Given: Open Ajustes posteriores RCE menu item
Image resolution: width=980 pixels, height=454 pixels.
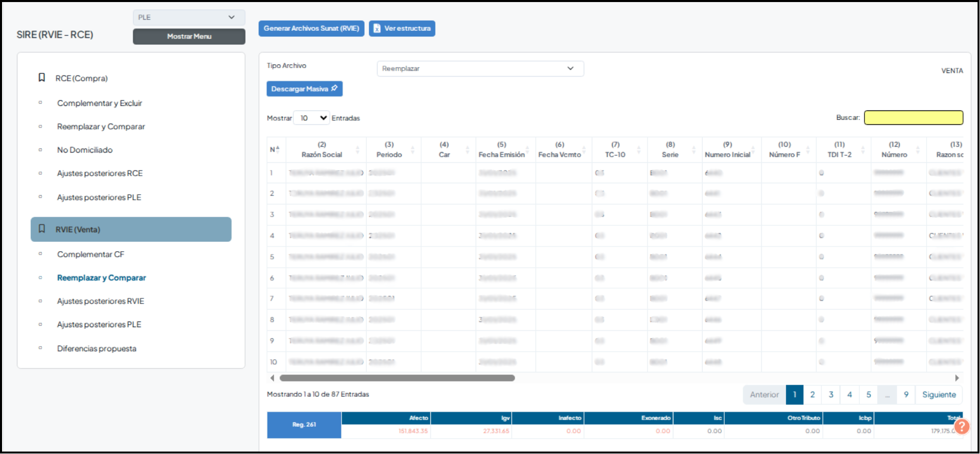Looking at the screenshot, I should pyautogui.click(x=100, y=174).
